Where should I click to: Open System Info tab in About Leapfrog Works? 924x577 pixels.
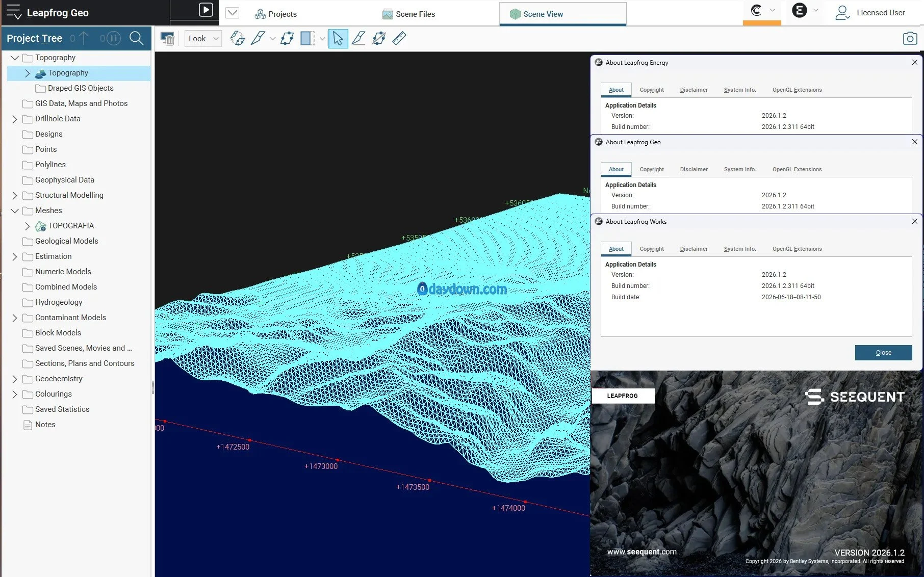pyautogui.click(x=740, y=249)
